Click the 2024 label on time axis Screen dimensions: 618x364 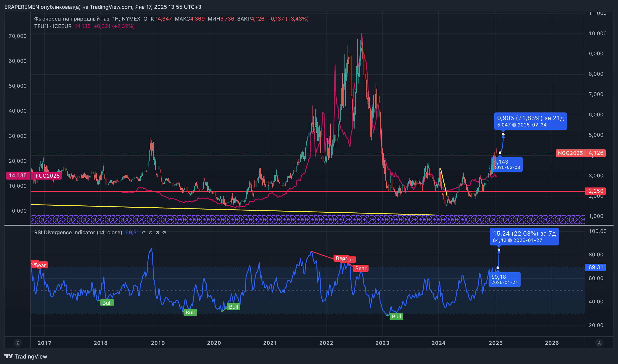(438, 343)
